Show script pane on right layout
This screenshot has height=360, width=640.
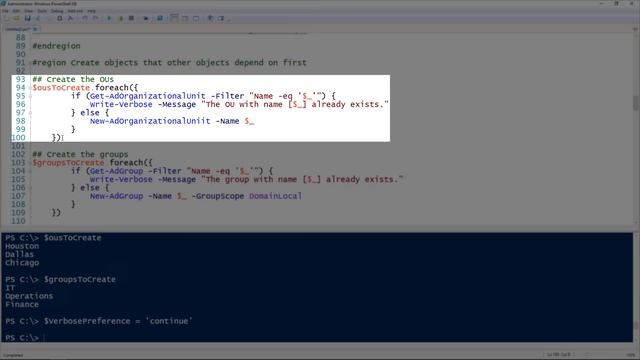185,18
